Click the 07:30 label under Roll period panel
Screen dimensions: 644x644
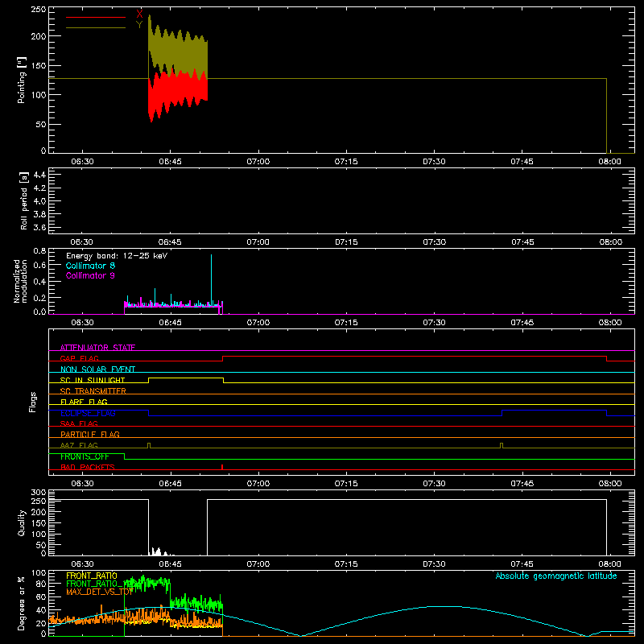coord(434,242)
